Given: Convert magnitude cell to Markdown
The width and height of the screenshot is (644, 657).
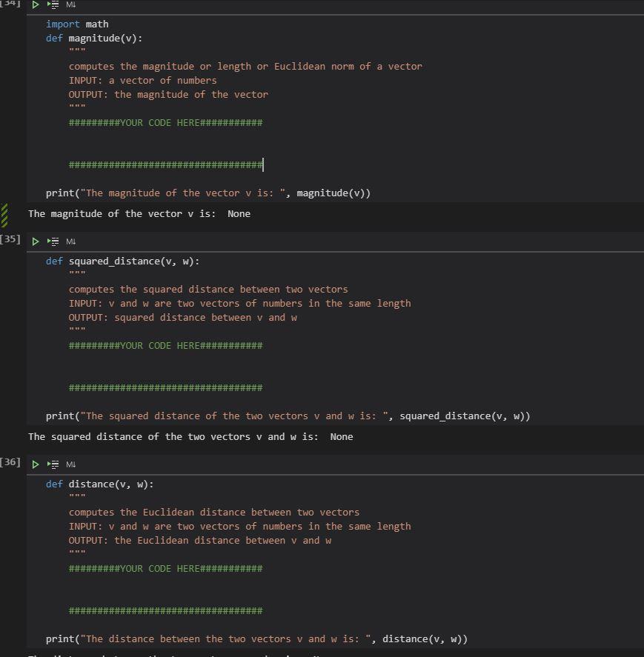Looking at the screenshot, I should click(71, 5).
